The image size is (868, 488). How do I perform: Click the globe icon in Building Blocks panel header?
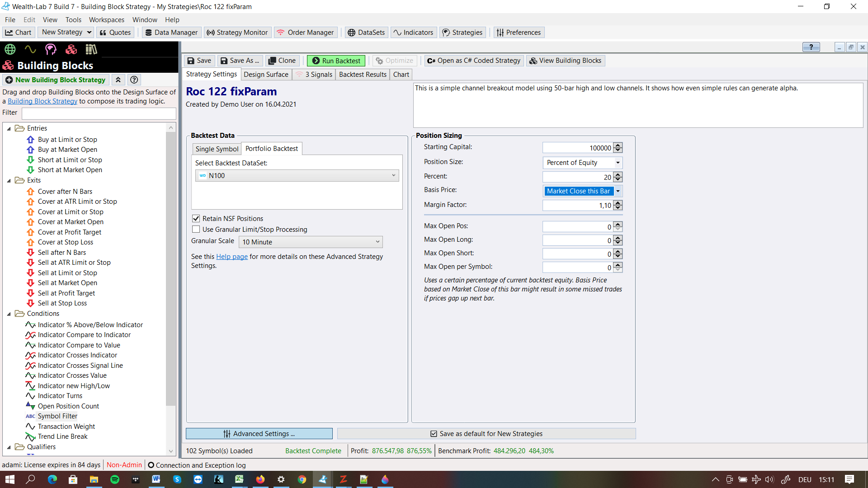point(10,49)
